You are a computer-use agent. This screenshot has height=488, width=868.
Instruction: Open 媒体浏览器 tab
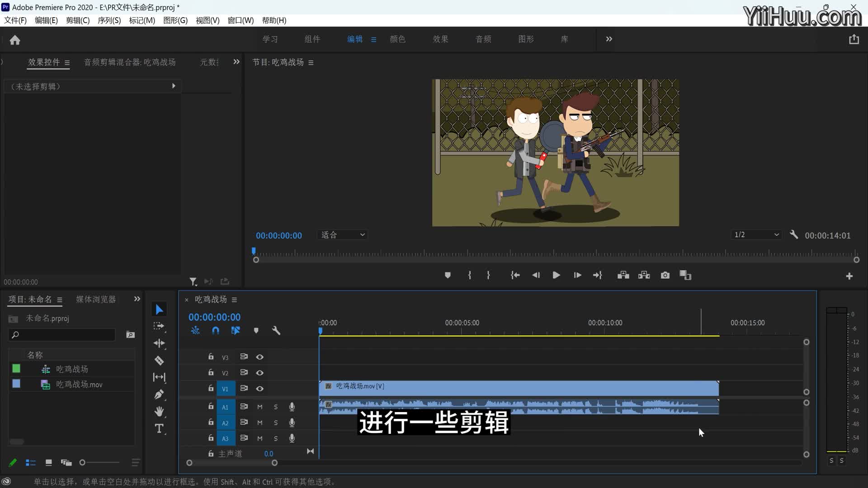click(x=96, y=300)
